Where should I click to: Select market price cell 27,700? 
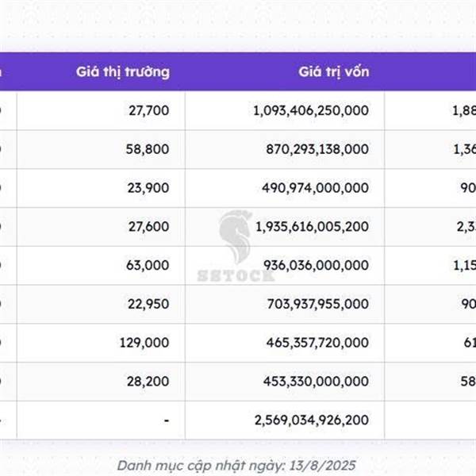coord(149,110)
